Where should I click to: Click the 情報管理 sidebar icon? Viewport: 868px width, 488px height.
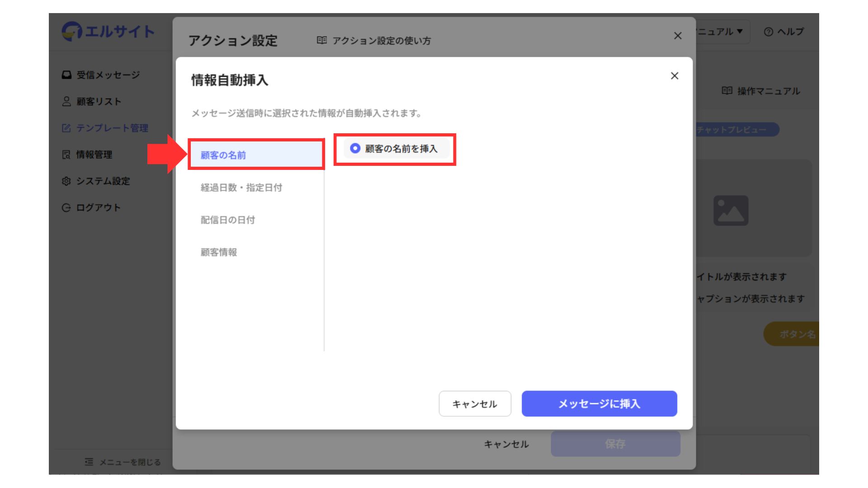pyautogui.click(x=66, y=155)
